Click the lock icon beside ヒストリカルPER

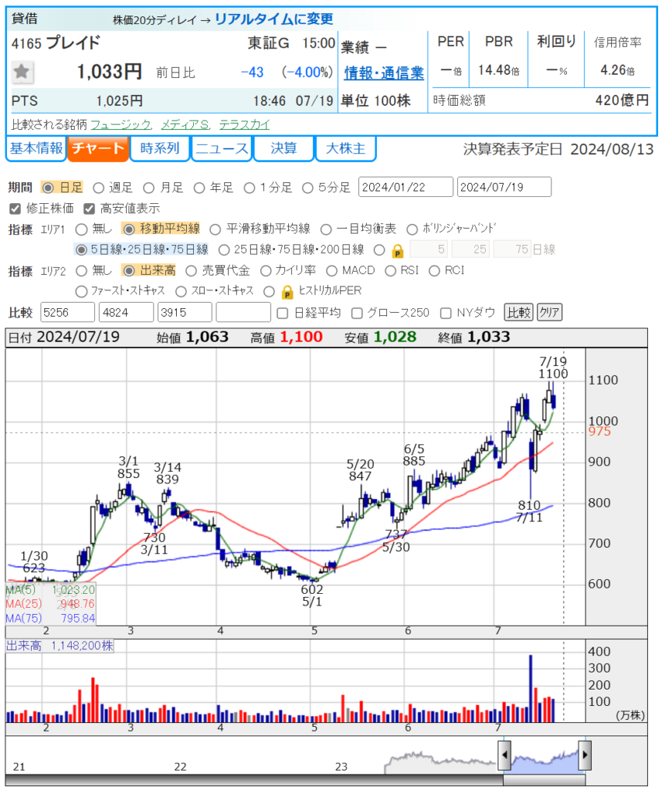[287, 291]
